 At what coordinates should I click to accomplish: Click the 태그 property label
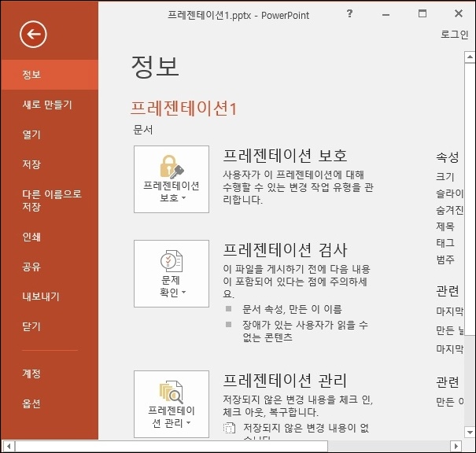click(445, 243)
